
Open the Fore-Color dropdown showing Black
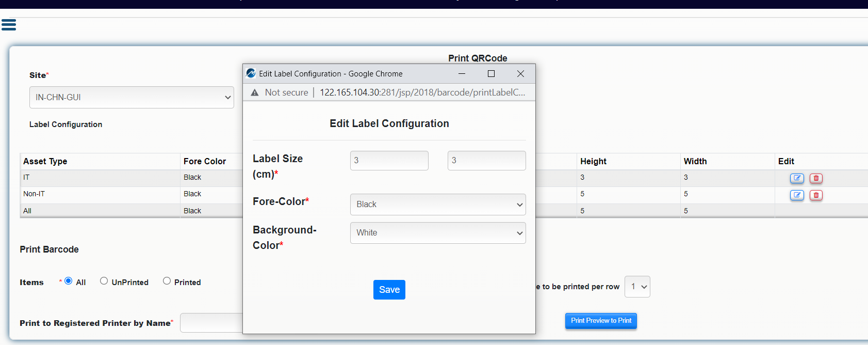(438, 205)
